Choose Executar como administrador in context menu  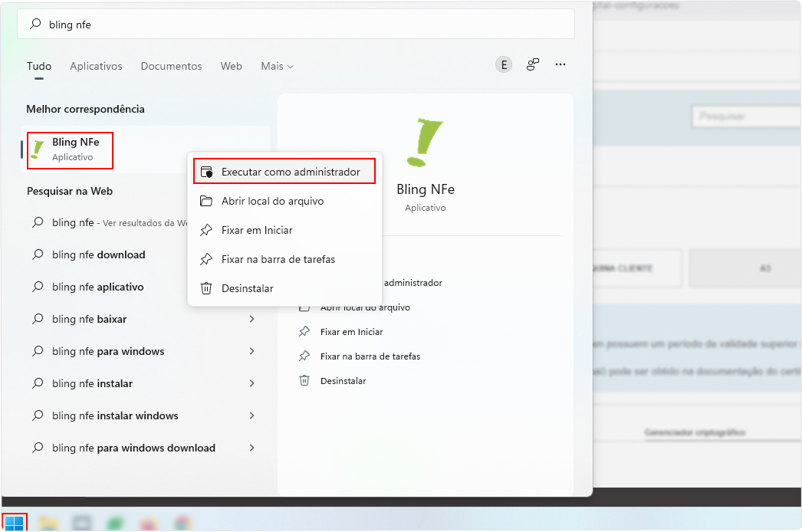pos(284,172)
